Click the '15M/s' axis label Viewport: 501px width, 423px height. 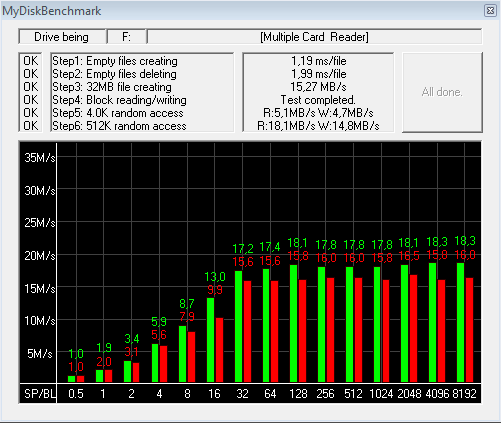39,288
